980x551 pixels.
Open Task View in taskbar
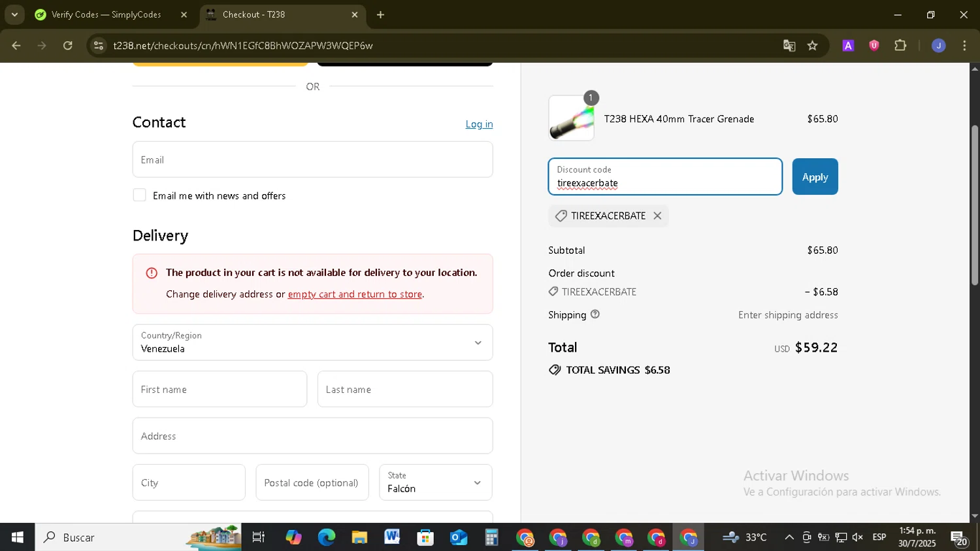259,537
